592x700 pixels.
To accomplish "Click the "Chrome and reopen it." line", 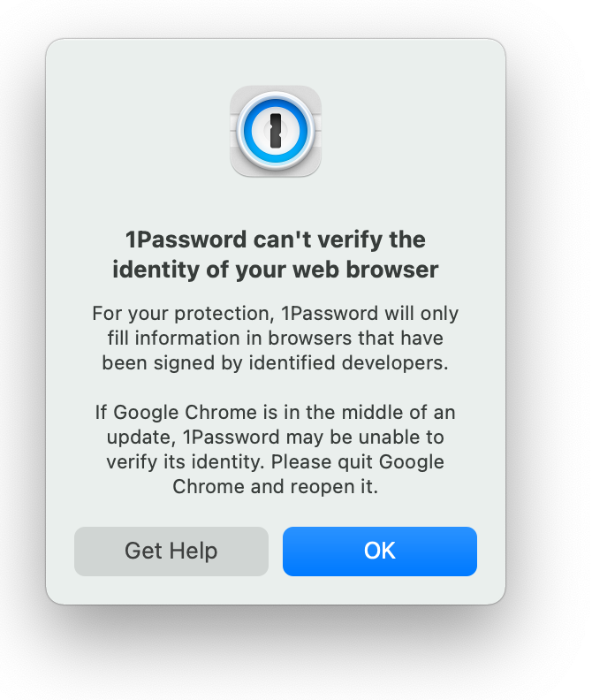I will click(275, 487).
